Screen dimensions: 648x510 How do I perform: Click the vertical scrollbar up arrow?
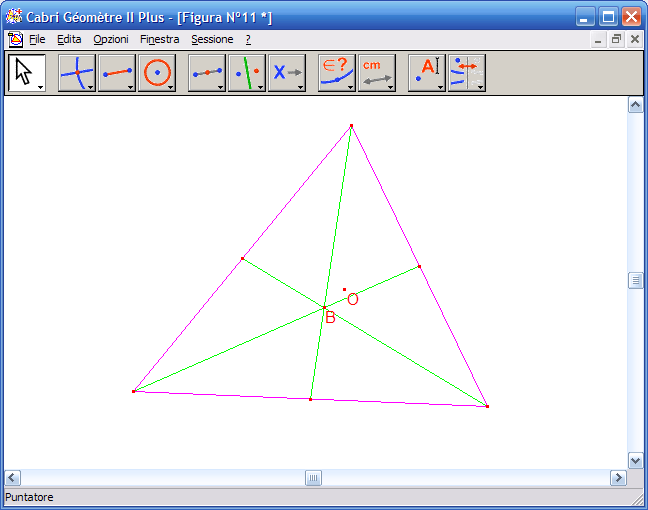click(x=635, y=105)
